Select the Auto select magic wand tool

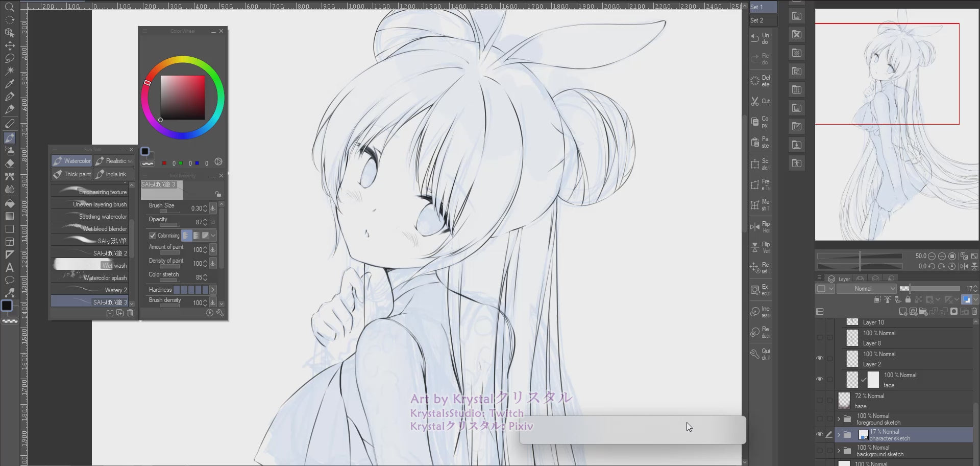(x=9, y=71)
